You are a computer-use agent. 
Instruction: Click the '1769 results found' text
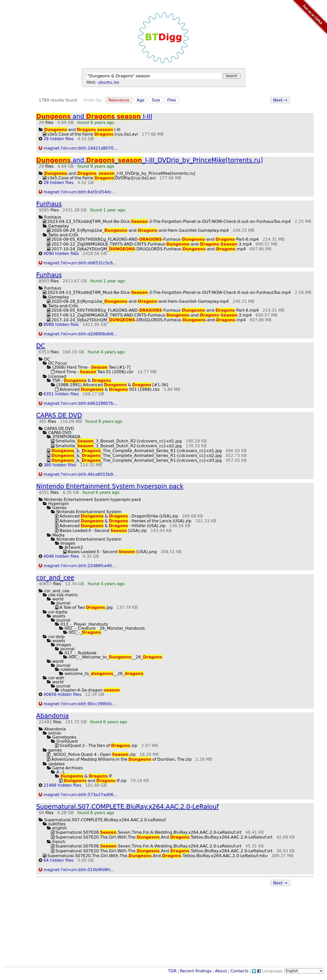pyautogui.click(x=58, y=100)
